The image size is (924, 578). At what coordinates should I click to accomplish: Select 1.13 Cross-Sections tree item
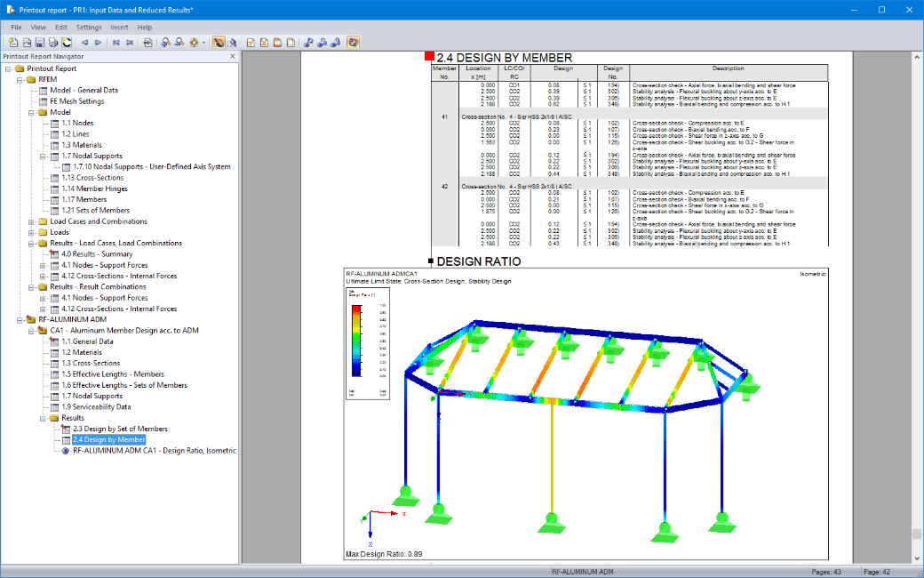92,178
